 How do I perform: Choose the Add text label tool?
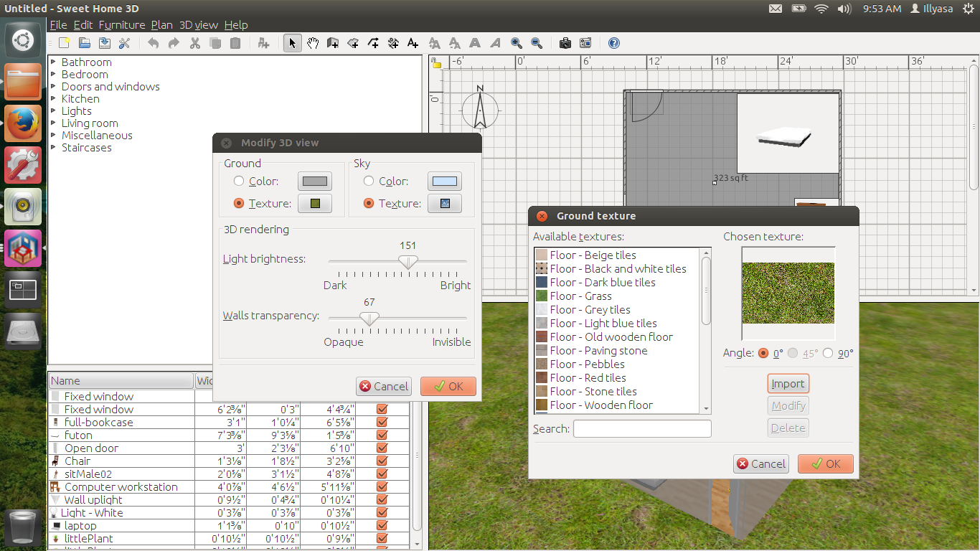[x=413, y=43]
